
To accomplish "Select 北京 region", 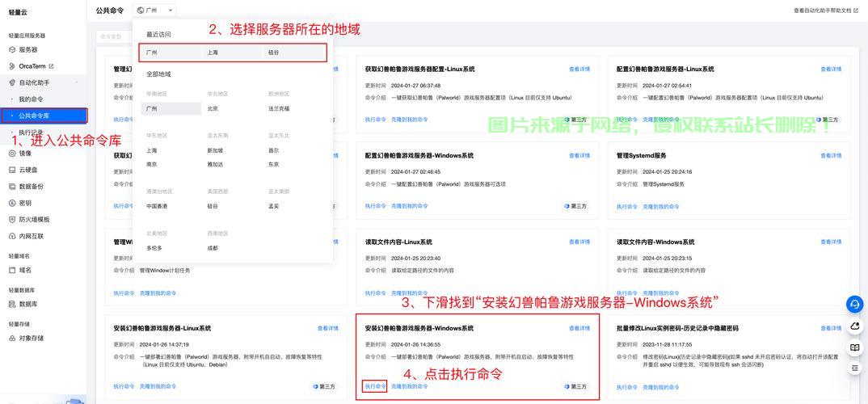I will (213, 108).
